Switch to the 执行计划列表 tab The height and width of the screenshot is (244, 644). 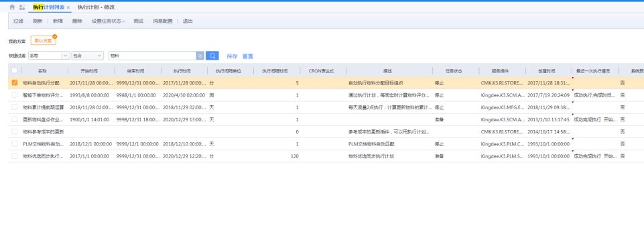pos(48,7)
